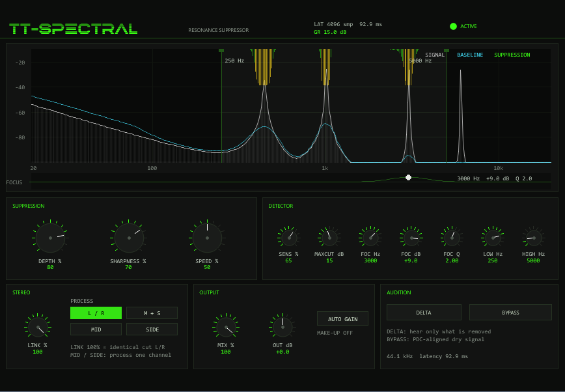
Task: Click the FOC Q value 2.00
Action: pos(452,260)
